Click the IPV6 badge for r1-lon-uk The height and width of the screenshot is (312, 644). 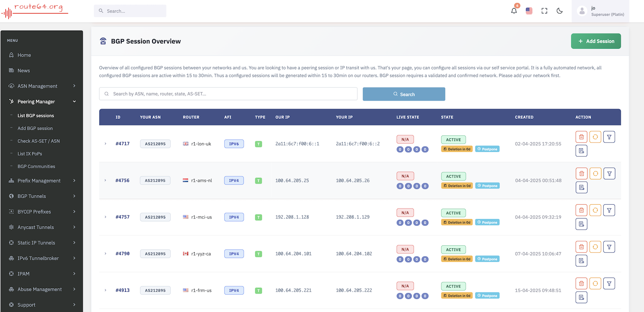click(234, 144)
